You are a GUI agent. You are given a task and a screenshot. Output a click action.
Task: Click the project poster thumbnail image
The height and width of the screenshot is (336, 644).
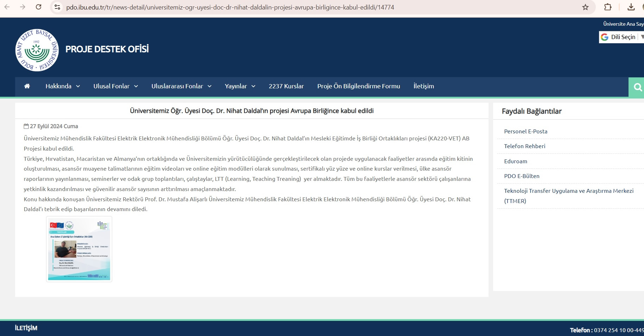point(79,249)
